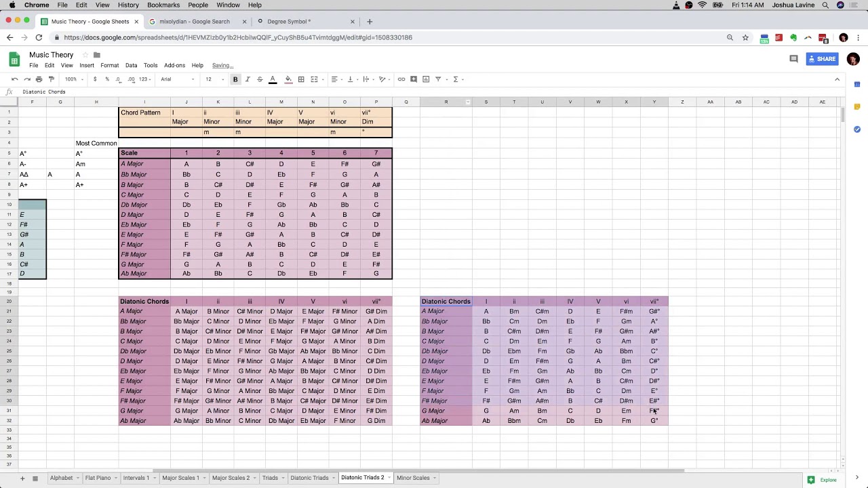
Task: Switch to the Intervals 1 sheet tab
Action: [136, 478]
